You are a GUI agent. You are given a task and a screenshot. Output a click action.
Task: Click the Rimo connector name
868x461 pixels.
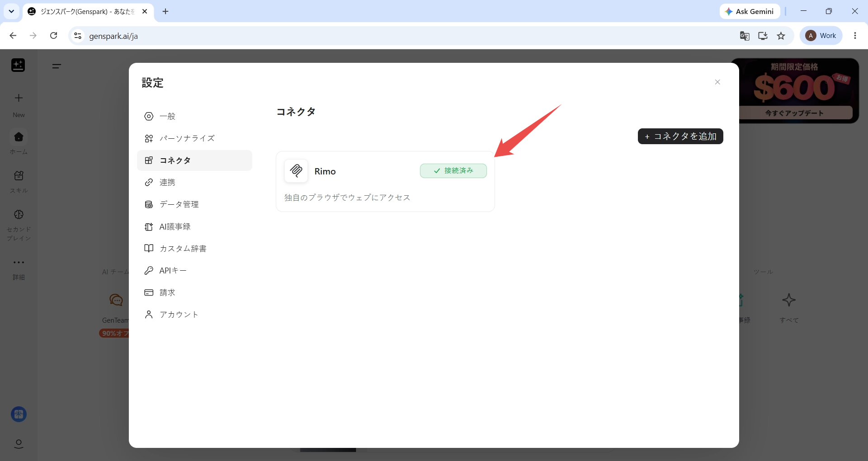(325, 171)
